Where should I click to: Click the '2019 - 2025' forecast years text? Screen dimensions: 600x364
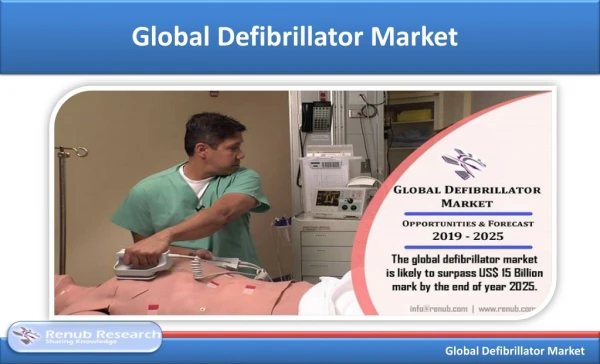coord(468,236)
